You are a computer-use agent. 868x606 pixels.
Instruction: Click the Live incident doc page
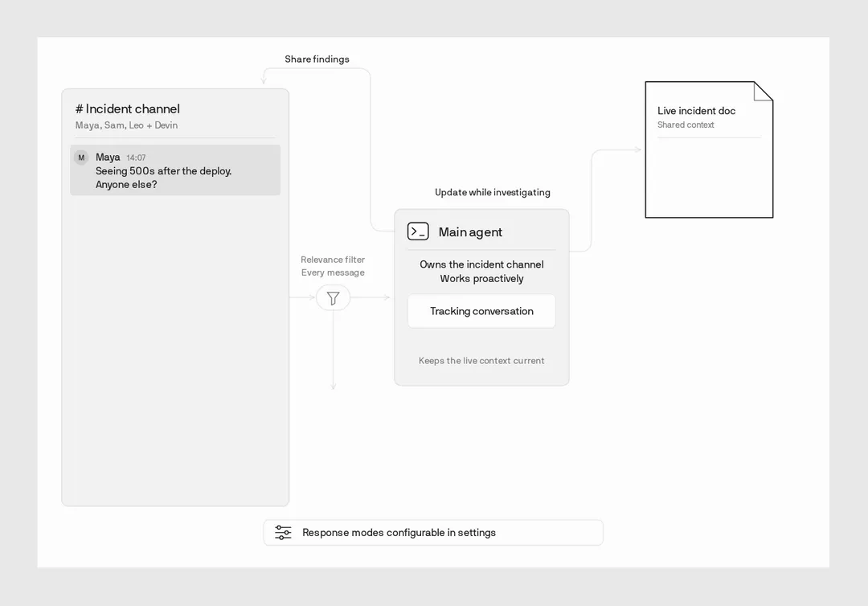[709, 149]
